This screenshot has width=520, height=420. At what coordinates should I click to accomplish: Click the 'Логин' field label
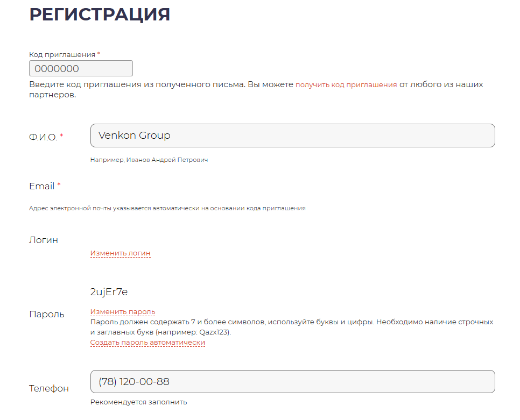(43, 240)
